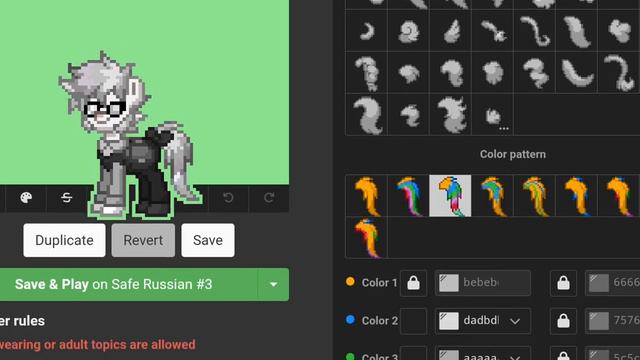The image size is (640, 360).
Task: Select the large spiky flame-like tail
Action: tap(451, 115)
